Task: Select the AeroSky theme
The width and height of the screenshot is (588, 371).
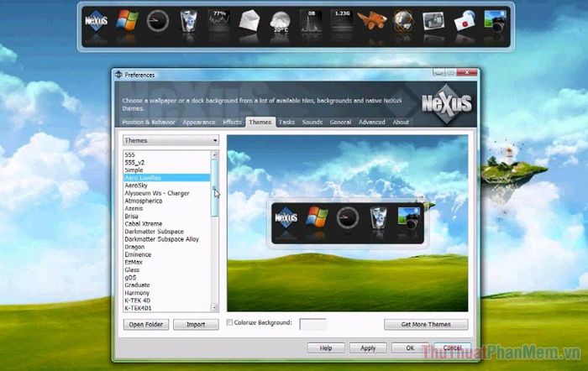Action: [166, 185]
